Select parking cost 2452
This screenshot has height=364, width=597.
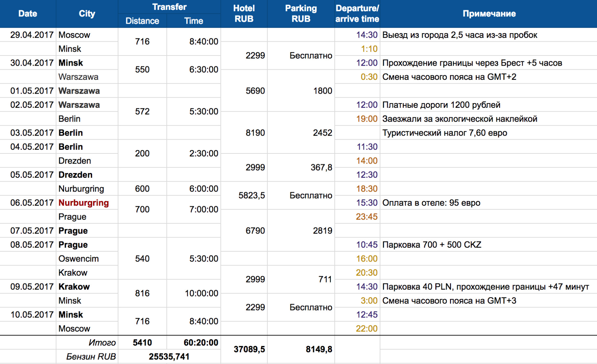click(301, 133)
